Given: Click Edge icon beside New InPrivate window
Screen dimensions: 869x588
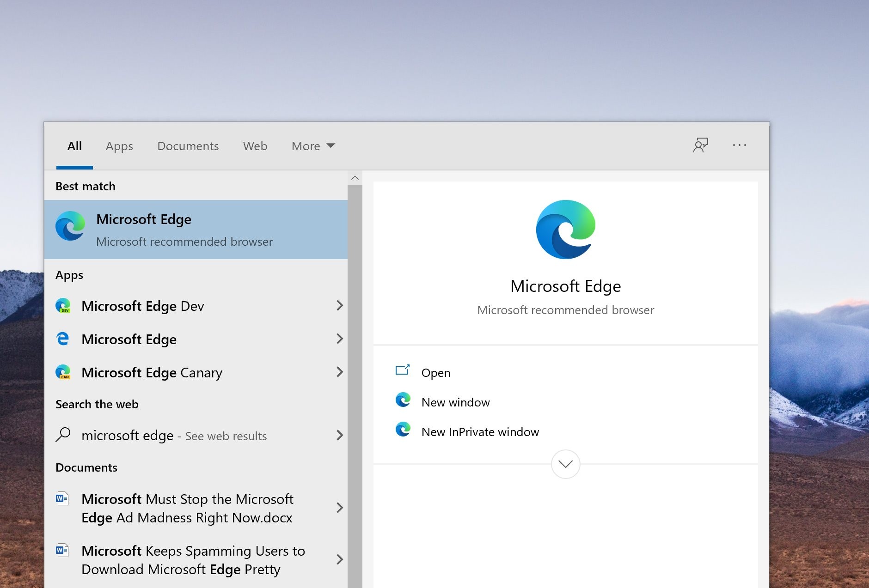Looking at the screenshot, I should [x=403, y=430].
